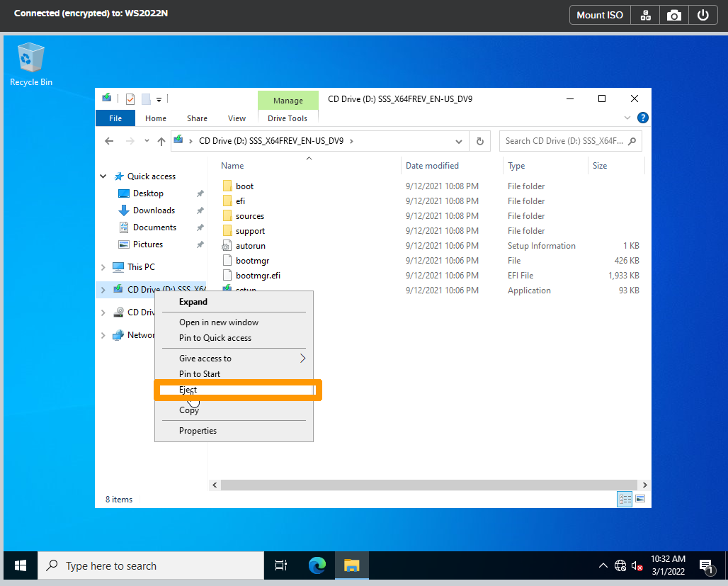Click the power icon in console toolbar
The width and height of the screenshot is (728, 586).
point(703,15)
